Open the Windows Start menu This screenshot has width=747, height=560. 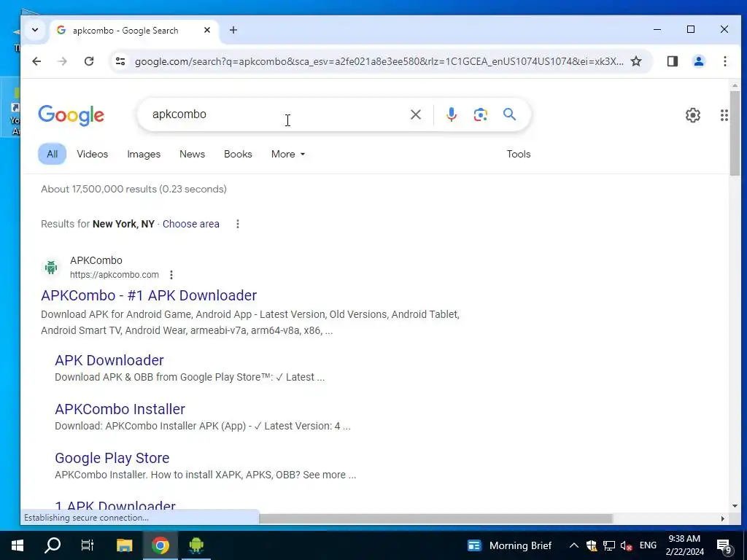18,545
